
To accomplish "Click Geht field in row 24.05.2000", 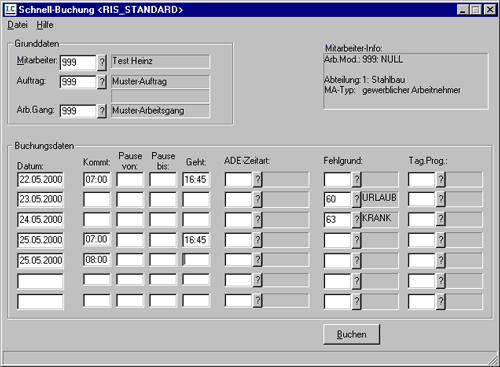I will 196,220.
